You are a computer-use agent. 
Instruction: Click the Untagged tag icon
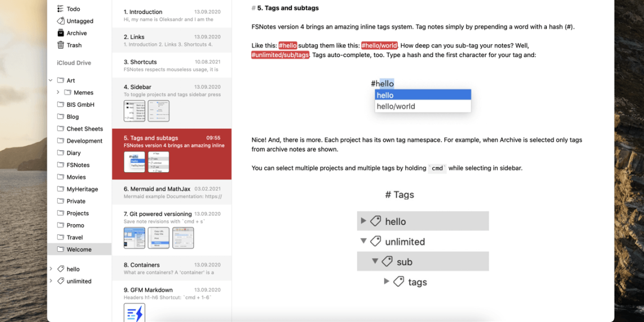(x=60, y=21)
